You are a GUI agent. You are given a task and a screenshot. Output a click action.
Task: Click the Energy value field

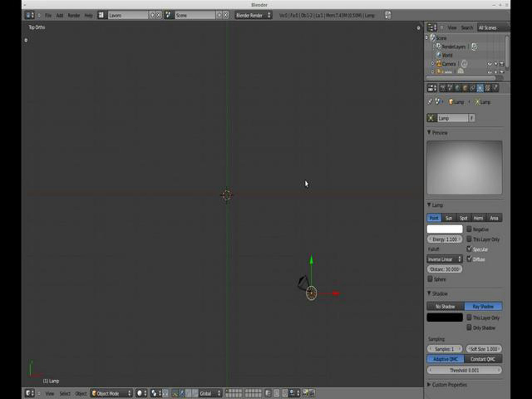444,239
